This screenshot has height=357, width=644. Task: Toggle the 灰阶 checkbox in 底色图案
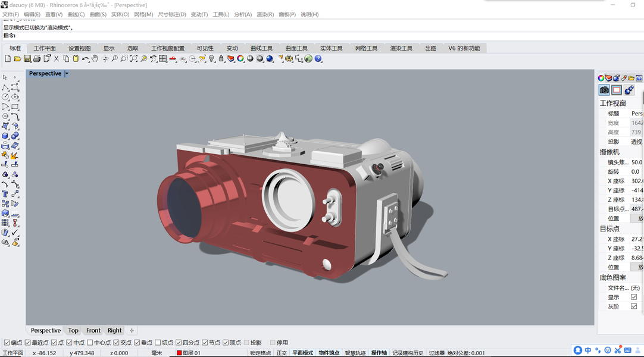(x=634, y=306)
